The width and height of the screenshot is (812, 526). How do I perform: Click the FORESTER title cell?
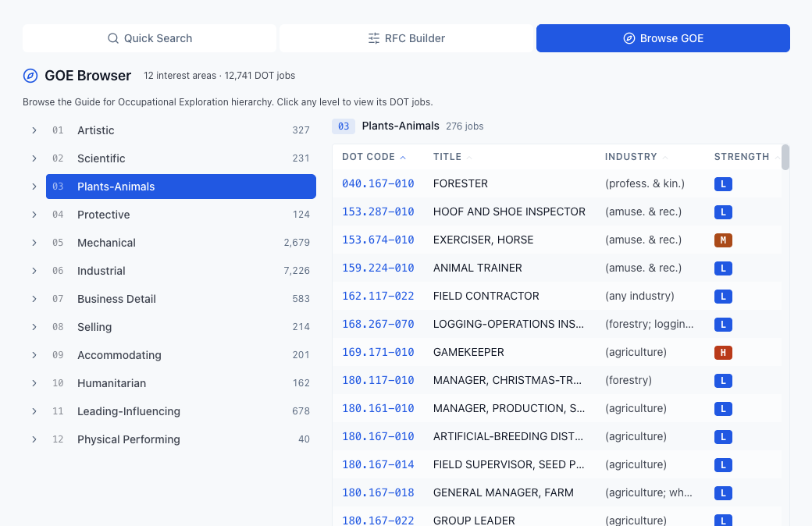[461, 184]
